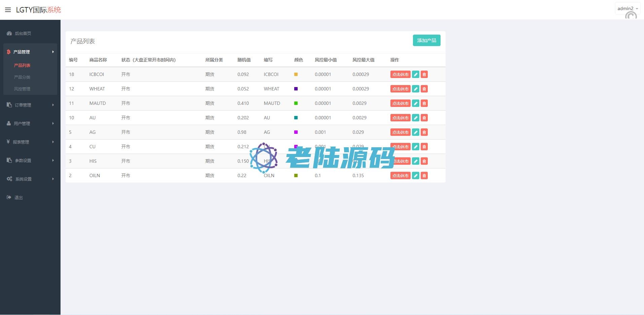Click the orange color swatch for ICBCOI

point(296,74)
